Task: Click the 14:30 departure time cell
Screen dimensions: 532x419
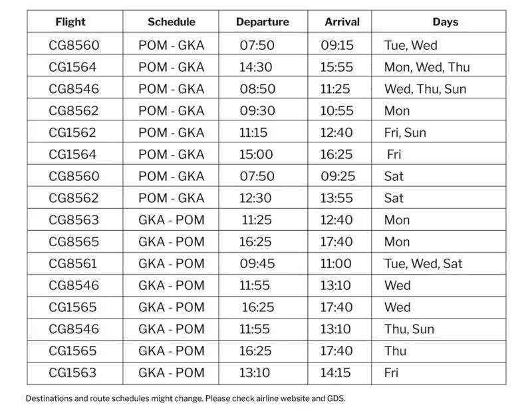Action: pos(256,67)
